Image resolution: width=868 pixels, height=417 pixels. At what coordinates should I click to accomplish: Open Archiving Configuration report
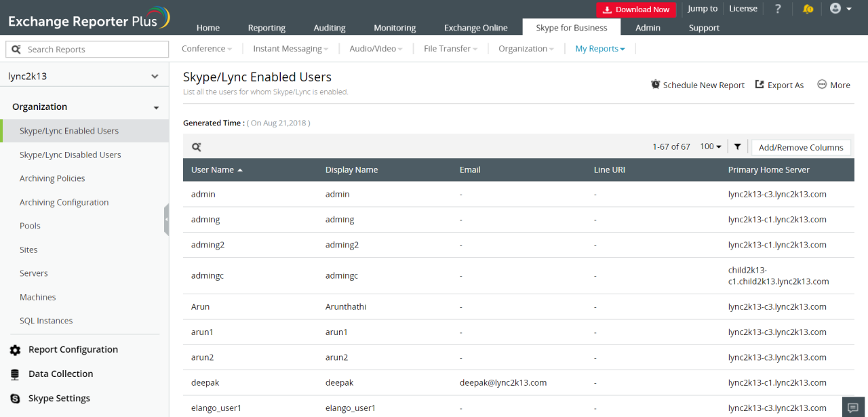[64, 202]
